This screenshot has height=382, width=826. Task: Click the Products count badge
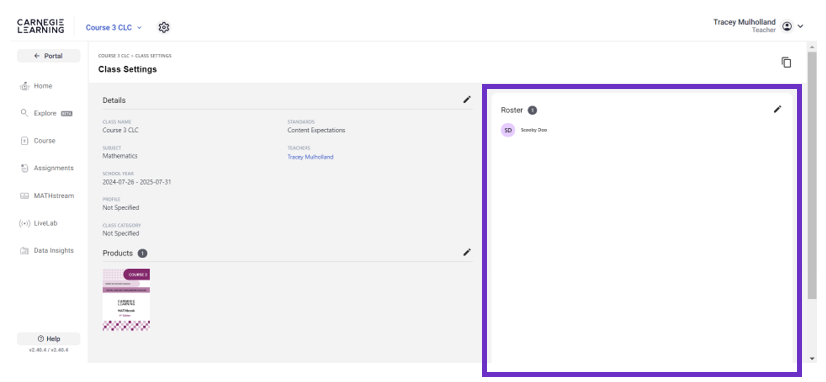pyautogui.click(x=142, y=253)
